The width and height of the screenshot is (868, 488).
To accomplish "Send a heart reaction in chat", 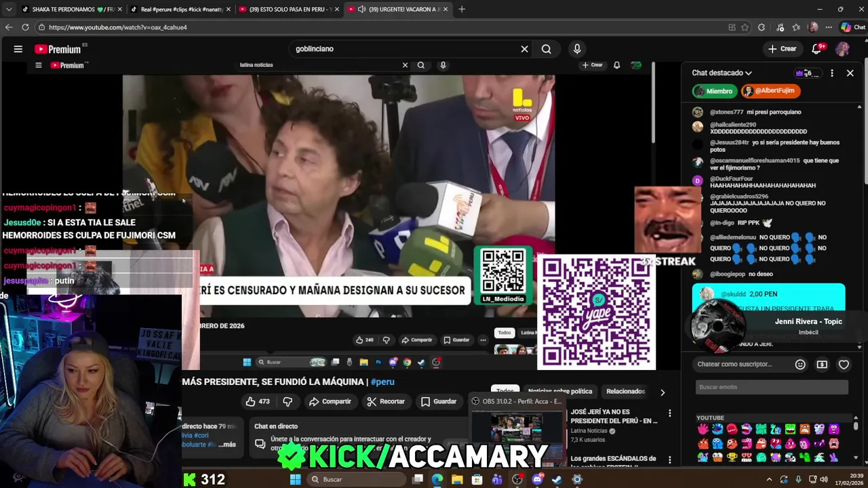I will tap(844, 364).
